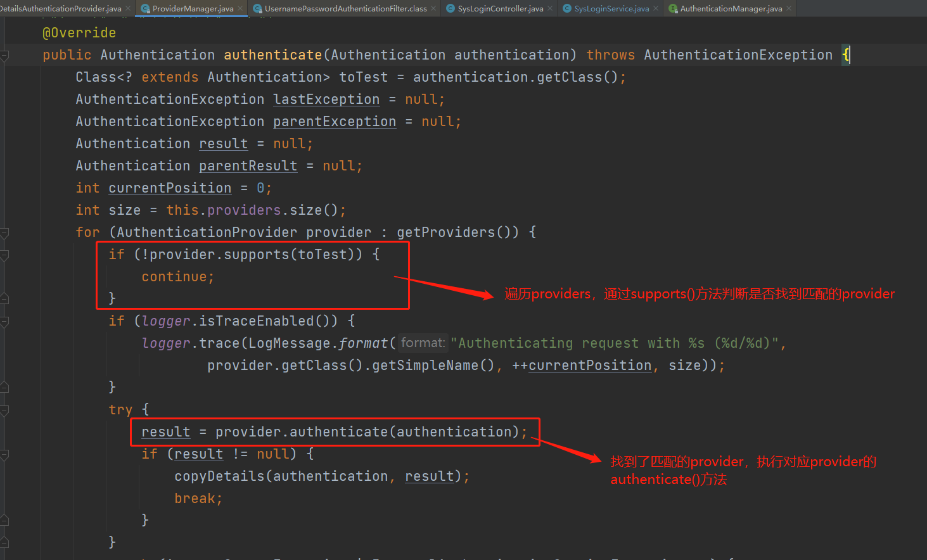Click the parentResult variable declaration
Screen dimensions: 927x560
pyautogui.click(x=248, y=166)
